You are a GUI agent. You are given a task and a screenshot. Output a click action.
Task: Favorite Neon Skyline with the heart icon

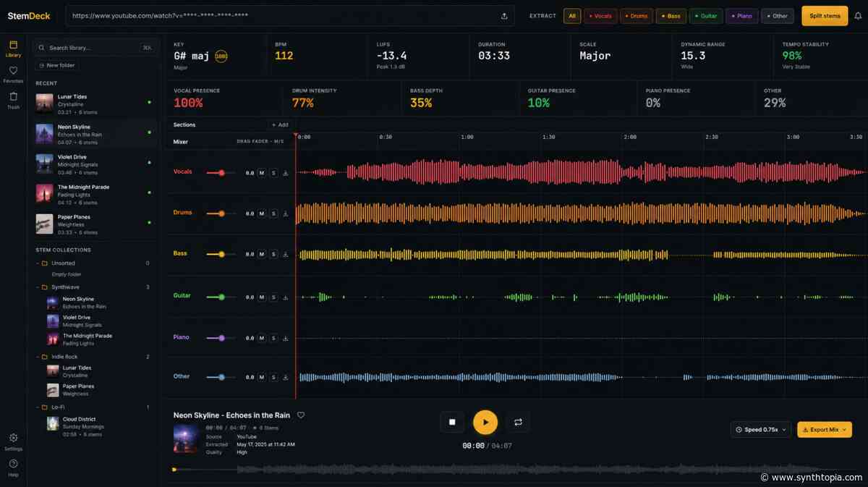301,415
